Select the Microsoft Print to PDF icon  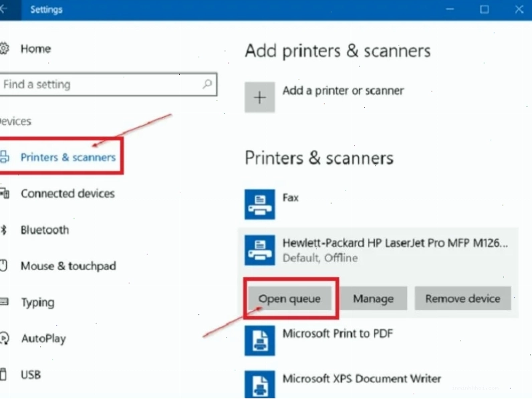[x=259, y=340]
